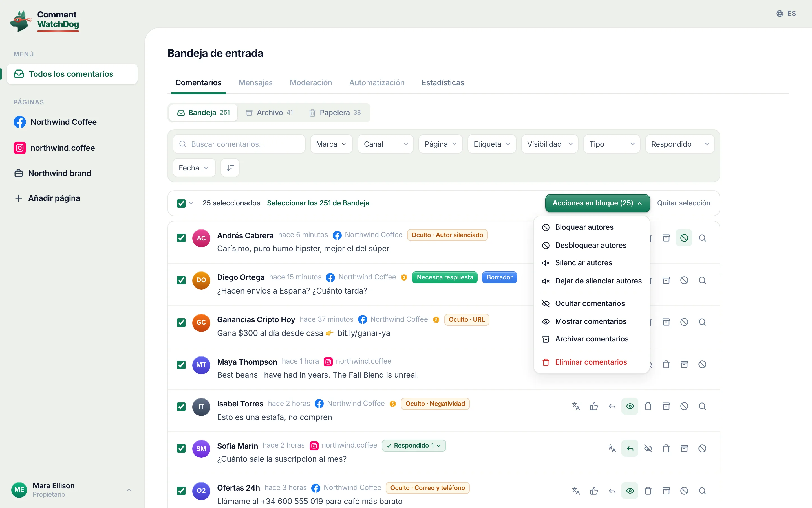Archive Andrés Cabrera's comment via row icon

(x=666, y=238)
